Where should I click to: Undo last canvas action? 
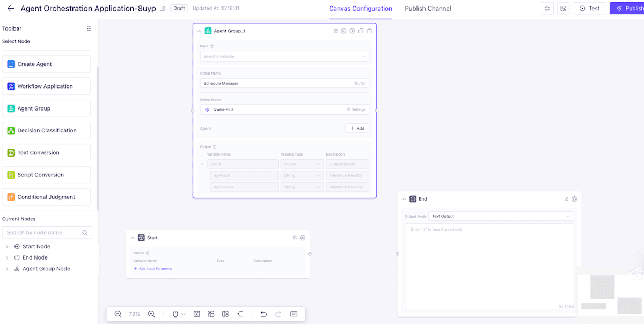click(264, 314)
